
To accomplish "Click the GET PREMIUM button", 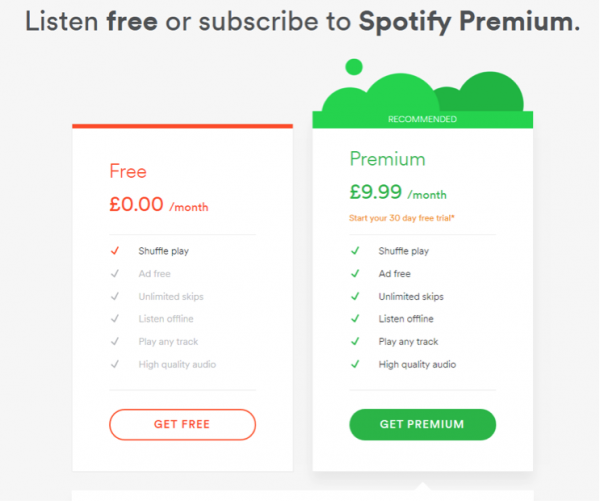I will pyautogui.click(x=422, y=424).
